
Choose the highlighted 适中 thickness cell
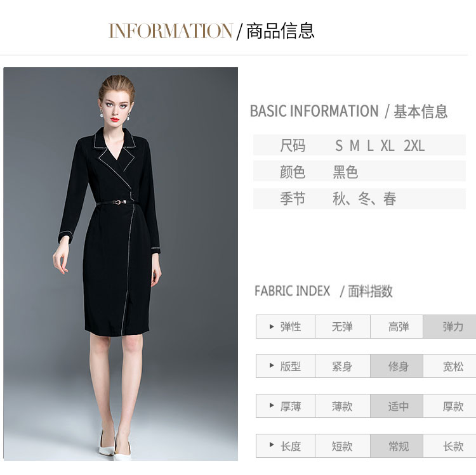pyautogui.click(x=397, y=406)
